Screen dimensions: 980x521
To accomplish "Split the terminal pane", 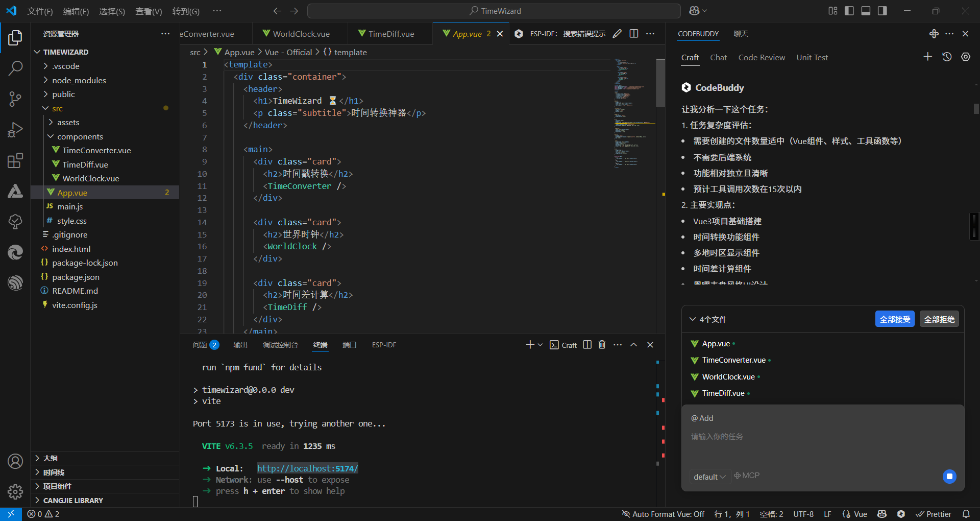I will [x=587, y=345].
